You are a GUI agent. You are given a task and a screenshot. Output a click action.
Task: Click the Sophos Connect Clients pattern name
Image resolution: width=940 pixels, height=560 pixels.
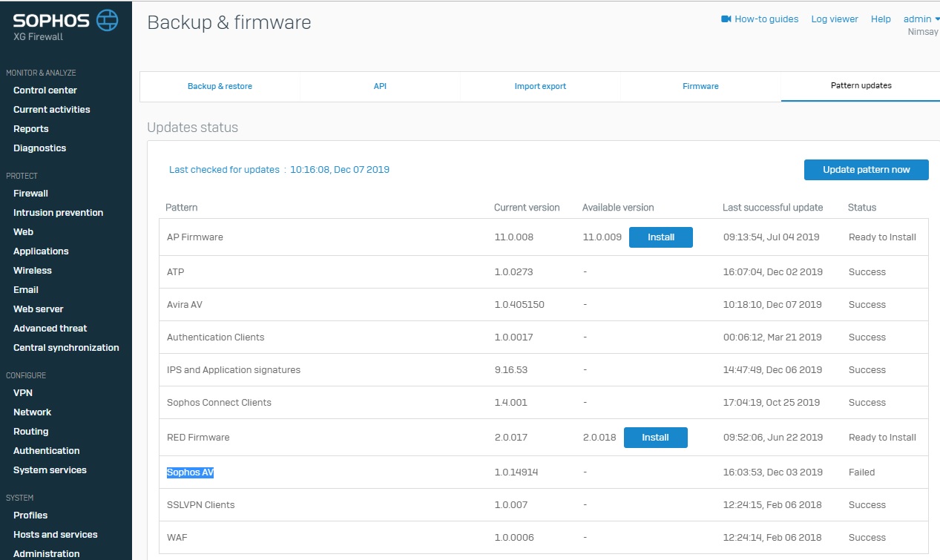pos(220,403)
